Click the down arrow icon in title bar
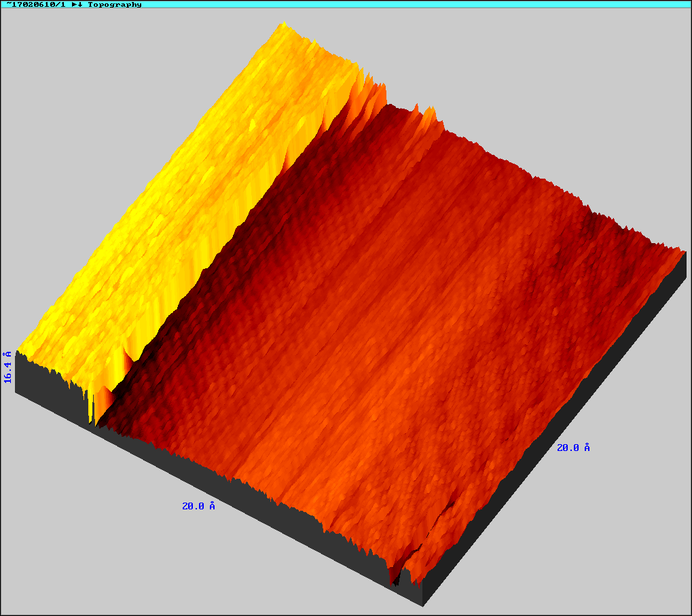The width and height of the screenshot is (692, 616). click(81, 4)
